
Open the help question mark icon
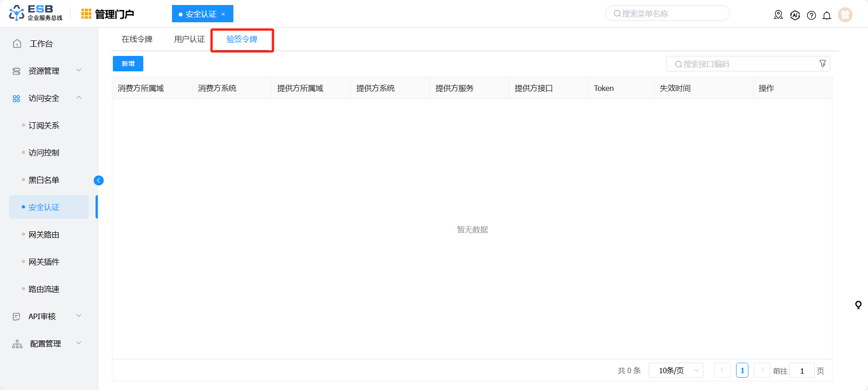click(x=811, y=15)
